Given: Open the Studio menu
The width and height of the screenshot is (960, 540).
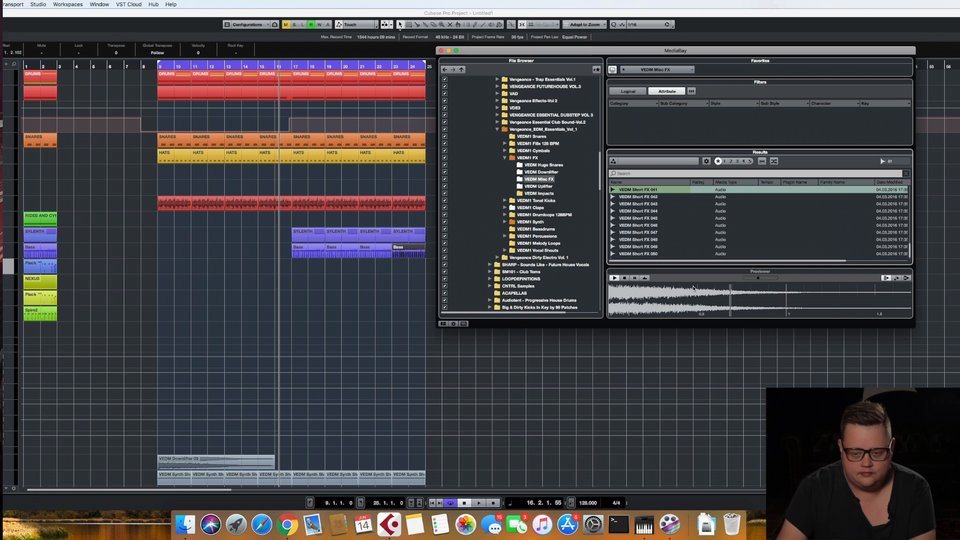Looking at the screenshot, I should 38,4.
